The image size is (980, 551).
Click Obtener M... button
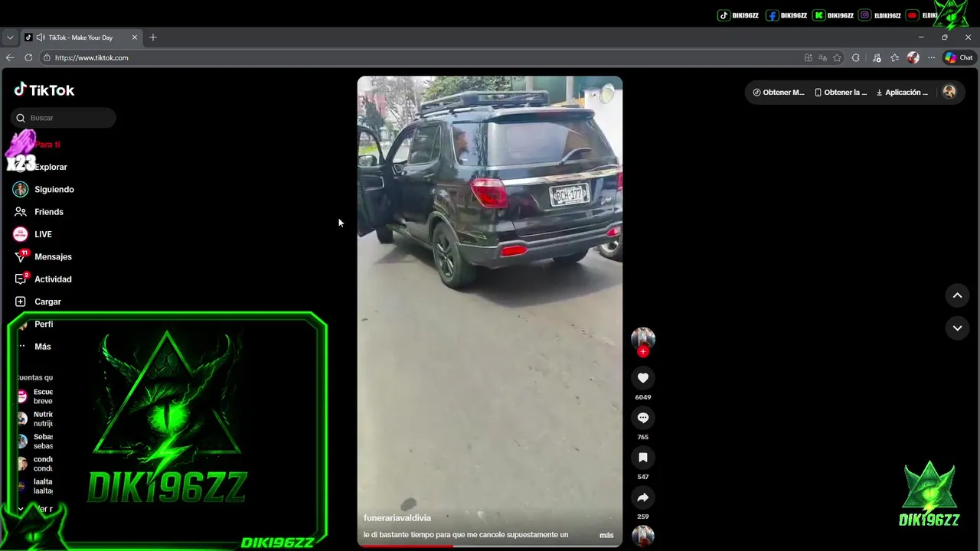coord(779,92)
